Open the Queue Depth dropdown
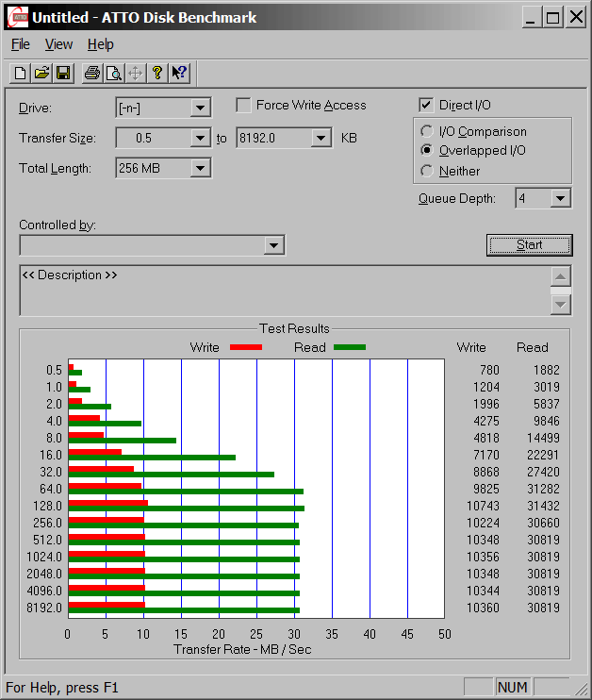 point(561,198)
